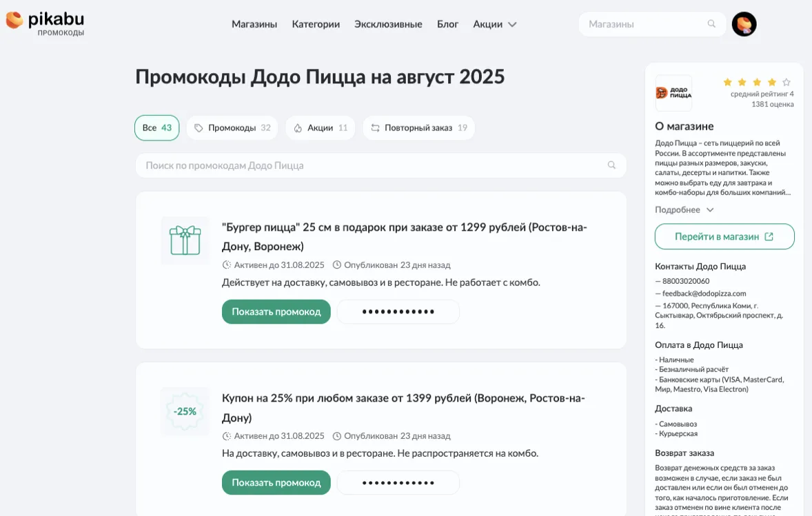Click the magnifier icon in the Магазины search
812x516 pixels.
711,24
